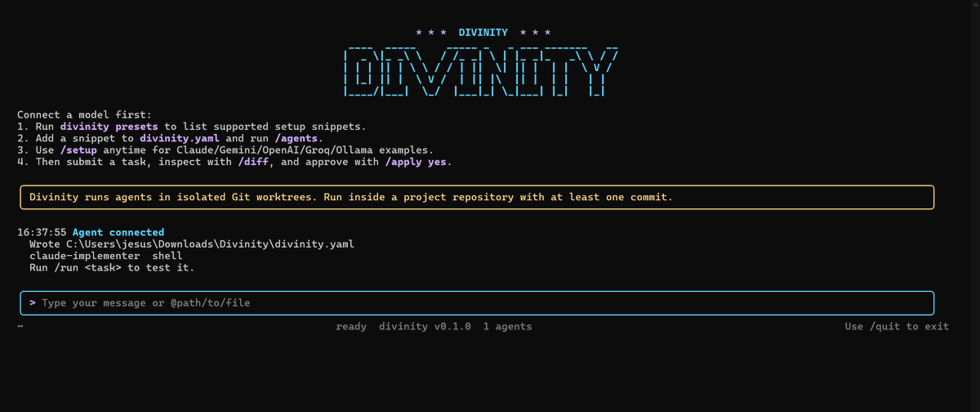The height and width of the screenshot is (412, 980).
Task: Click the "divinity presets" command text
Action: (110, 127)
